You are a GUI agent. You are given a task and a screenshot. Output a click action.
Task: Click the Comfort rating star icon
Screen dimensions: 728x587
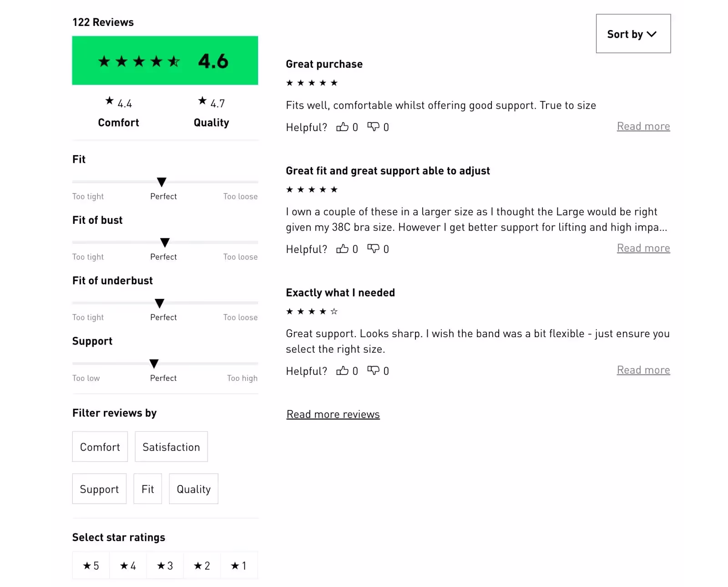pos(110,101)
